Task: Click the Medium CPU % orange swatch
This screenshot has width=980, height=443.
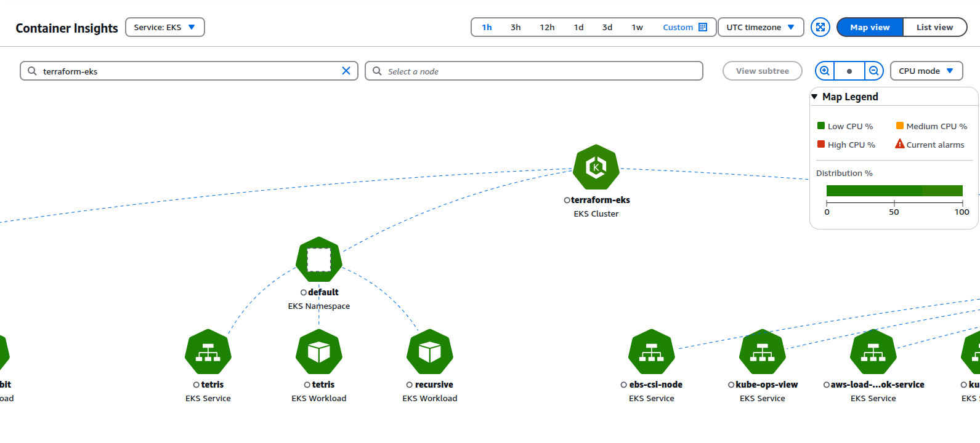Action: [x=900, y=126]
